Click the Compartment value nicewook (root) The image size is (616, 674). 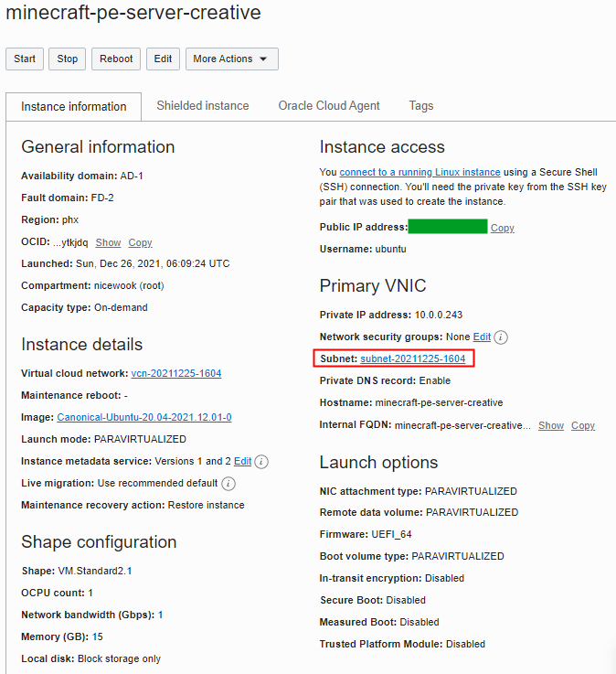(x=129, y=286)
